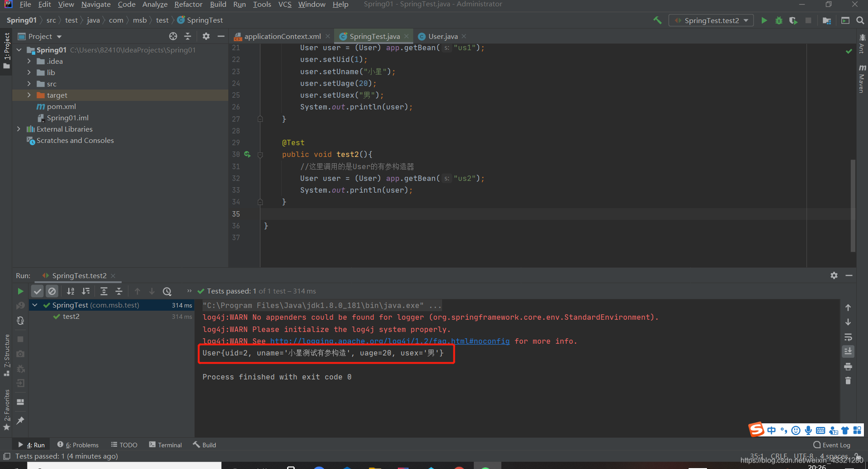
Task: Switch to applicationContext.xml editor tab
Action: 282,36
